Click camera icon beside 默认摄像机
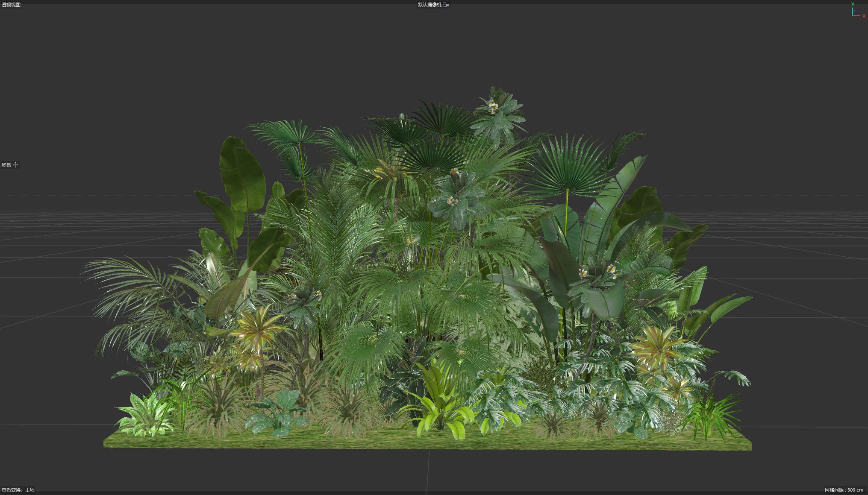 pos(445,5)
